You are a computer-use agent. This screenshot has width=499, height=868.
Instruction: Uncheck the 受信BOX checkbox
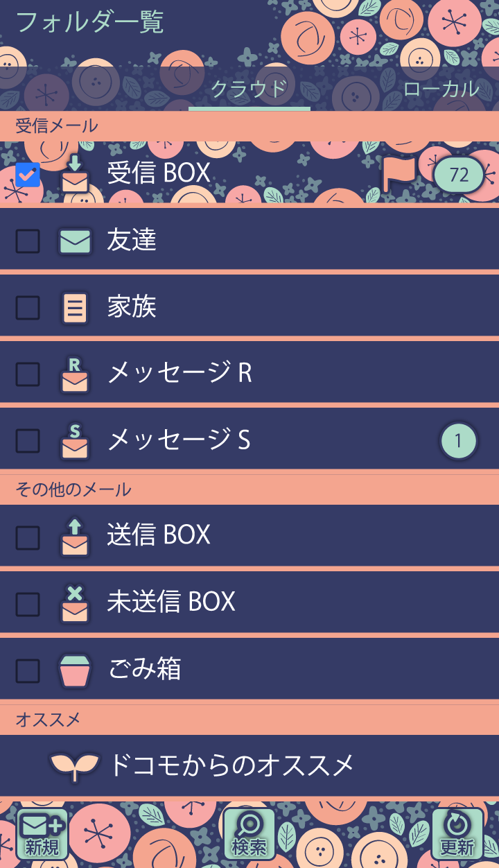coord(28,175)
